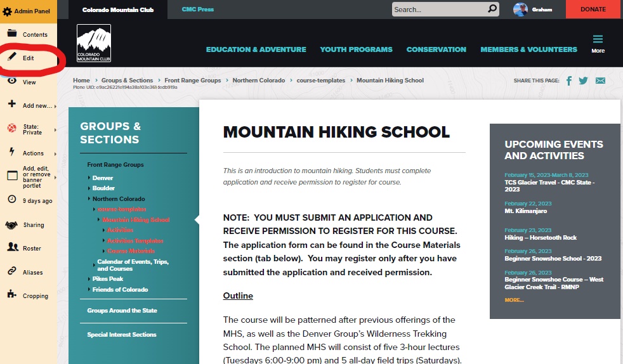This screenshot has width=623, height=364.
Task: Click the Actions lightning bolt icon
Action: [x=12, y=151]
